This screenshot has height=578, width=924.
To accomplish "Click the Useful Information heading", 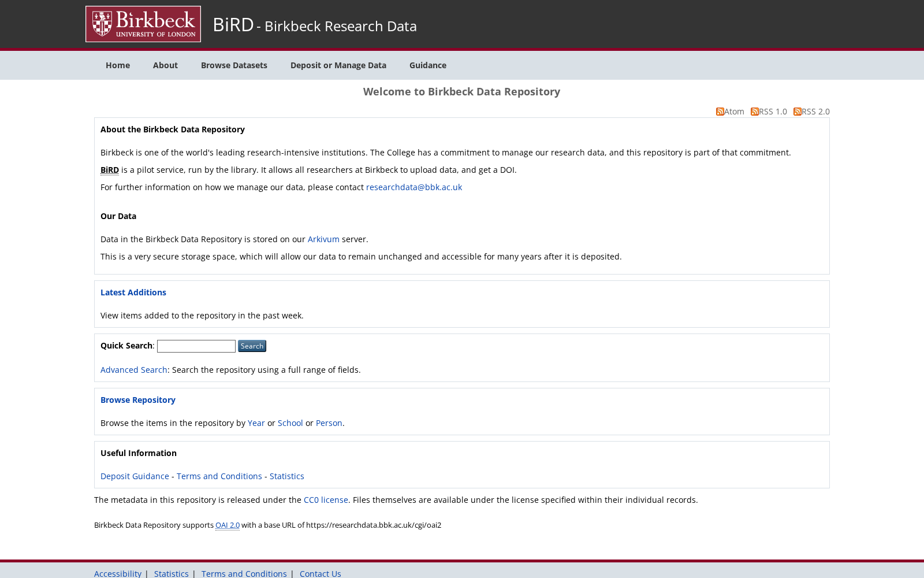I will pos(139,453).
